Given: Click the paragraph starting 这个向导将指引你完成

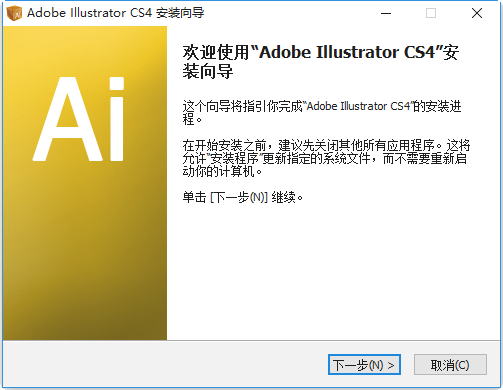Looking at the screenshot, I should [322, 113].
